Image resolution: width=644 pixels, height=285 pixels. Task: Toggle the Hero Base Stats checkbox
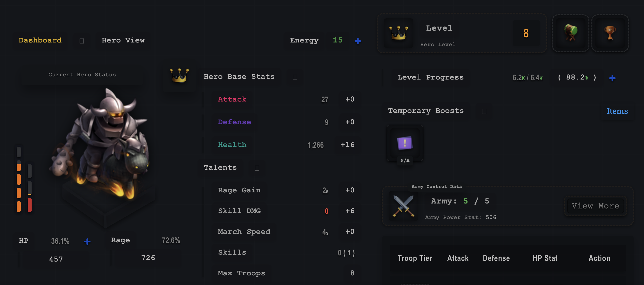(x=295, y=77)
